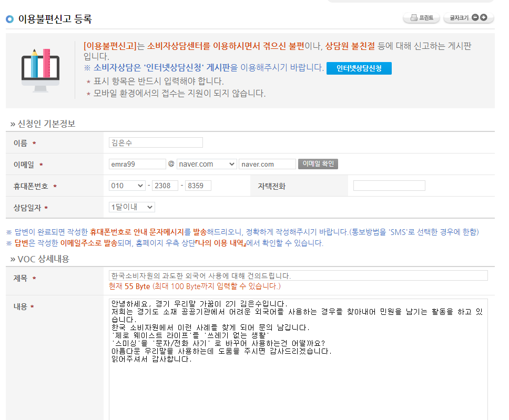This screenshot has width=509, height=420.
Task: Click the custom email domain text field
Action: [x=267, y=164]
